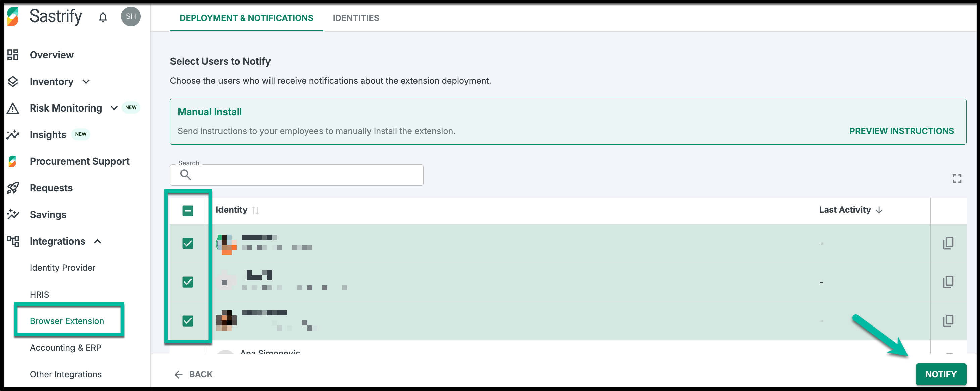The height and width of the screenshot is (391, 980).
Task: Open Preview Instructions link
Action: 901,131
